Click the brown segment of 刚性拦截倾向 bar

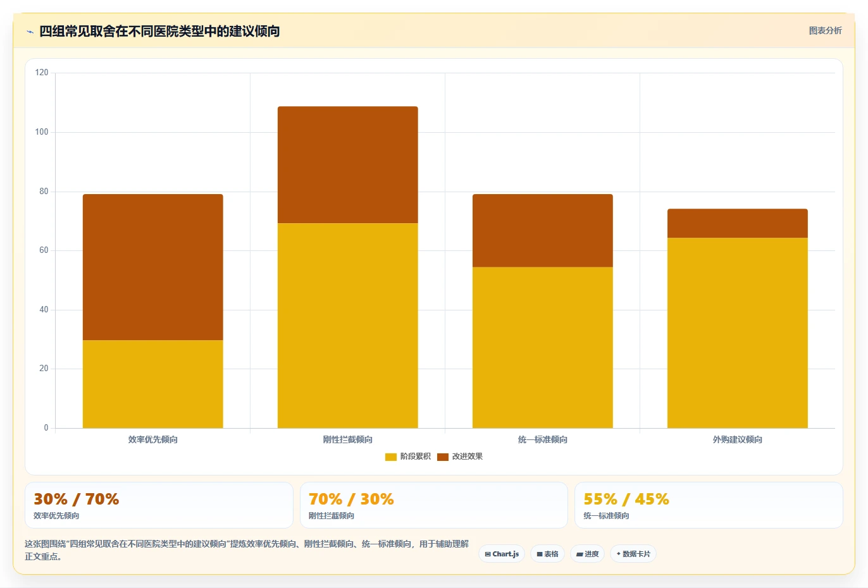click(x=348, y=164)
